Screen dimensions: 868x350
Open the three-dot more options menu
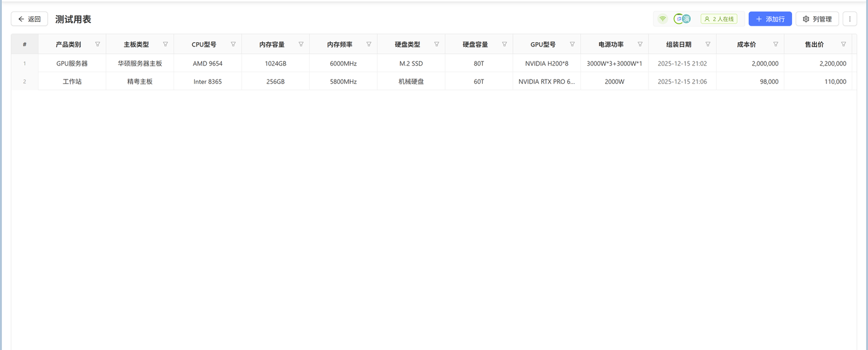click(850, 19)
